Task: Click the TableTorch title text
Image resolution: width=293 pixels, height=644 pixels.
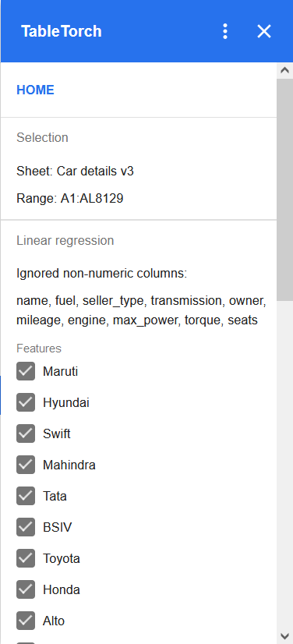Action: click(61, 31)
